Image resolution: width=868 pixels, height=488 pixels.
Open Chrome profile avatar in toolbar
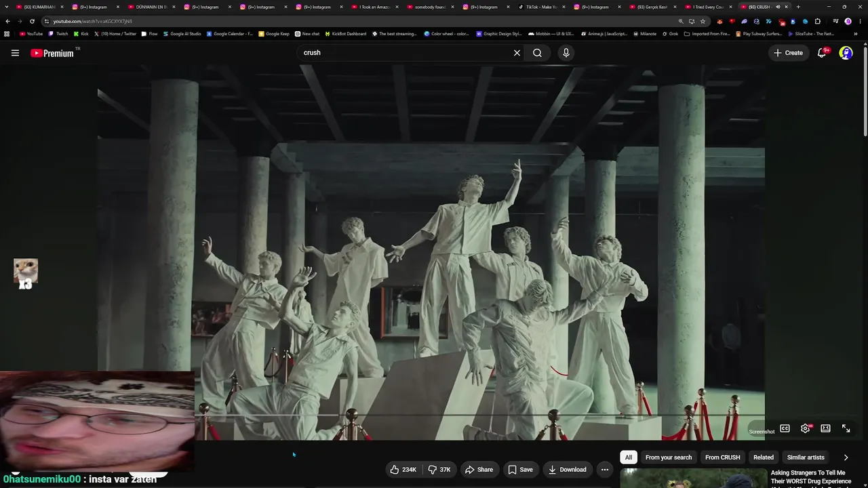(x=848, y=21)
